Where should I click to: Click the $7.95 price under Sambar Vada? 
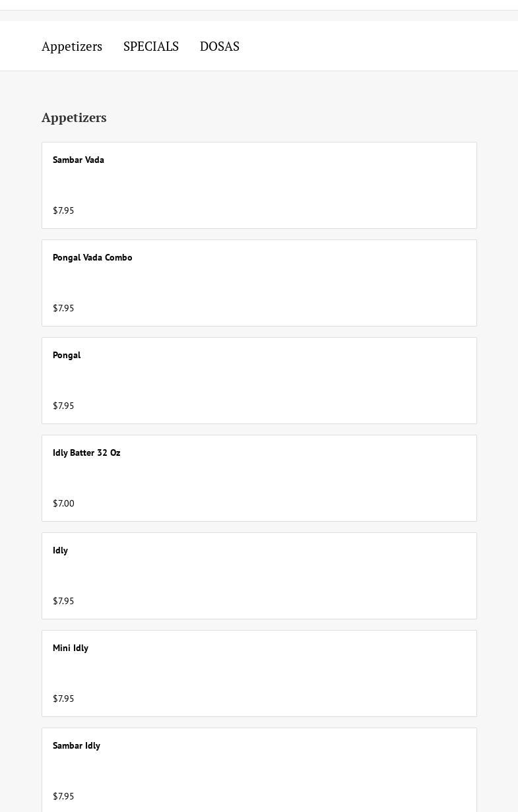pos(63,210)
